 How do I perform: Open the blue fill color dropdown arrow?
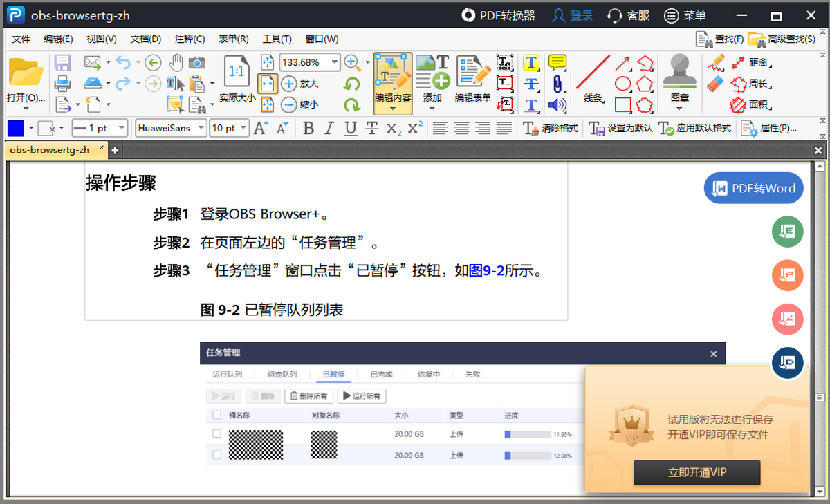pyautogui.click(x=31, y=128)
